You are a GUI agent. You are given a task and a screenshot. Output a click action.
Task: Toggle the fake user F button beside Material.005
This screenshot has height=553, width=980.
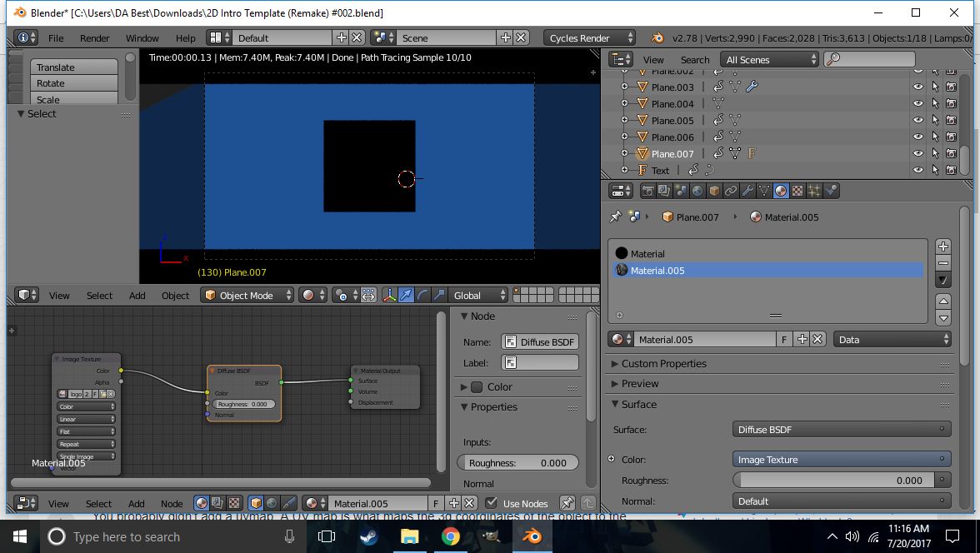pyautogui.click(x=783, y=339)
